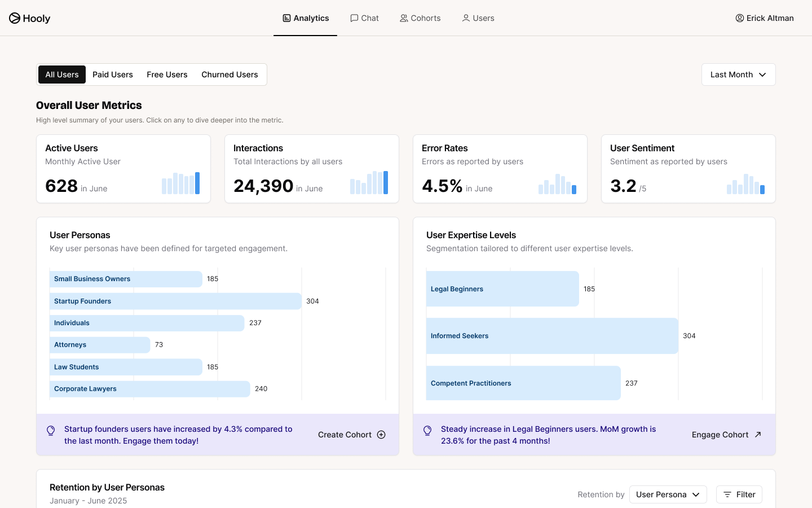Click the Error Rates mini bar chart
Image resolution: width=812 pixels, height=508 pixels.
557,184
